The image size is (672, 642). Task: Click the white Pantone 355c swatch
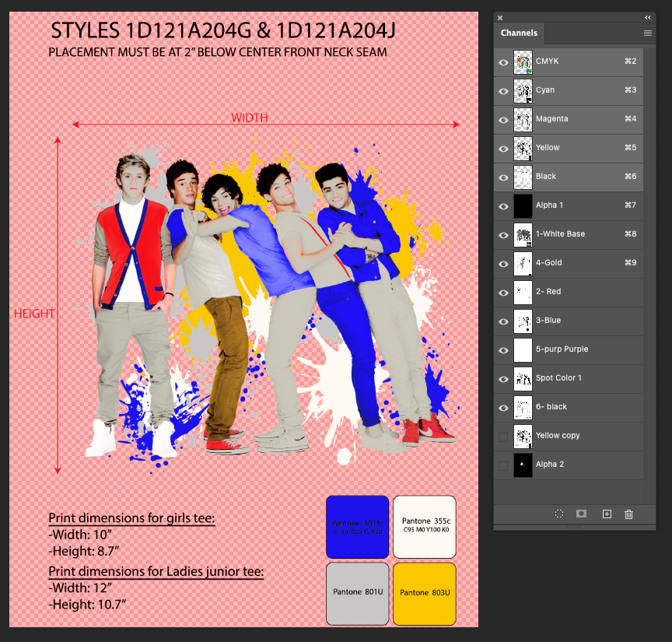[x=425, y=527]
